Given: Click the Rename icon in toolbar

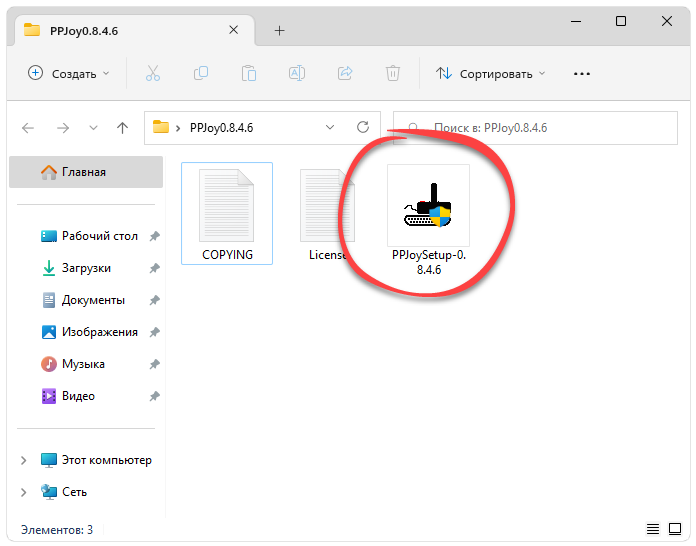Looking at the screenshot, I should 297,73.
